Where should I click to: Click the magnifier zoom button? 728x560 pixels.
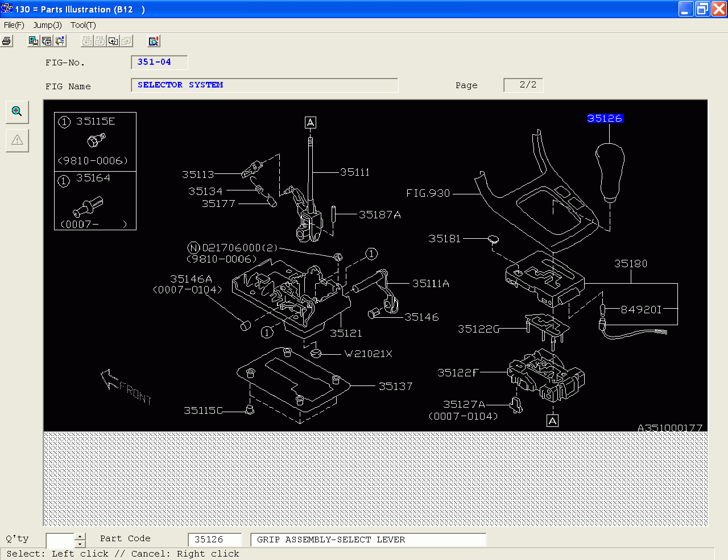(17, 111)
